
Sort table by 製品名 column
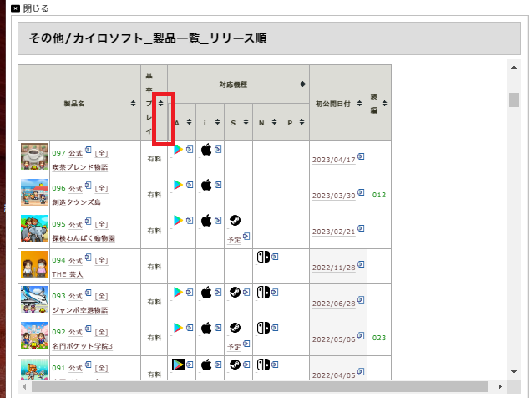(x=133, y=104)
